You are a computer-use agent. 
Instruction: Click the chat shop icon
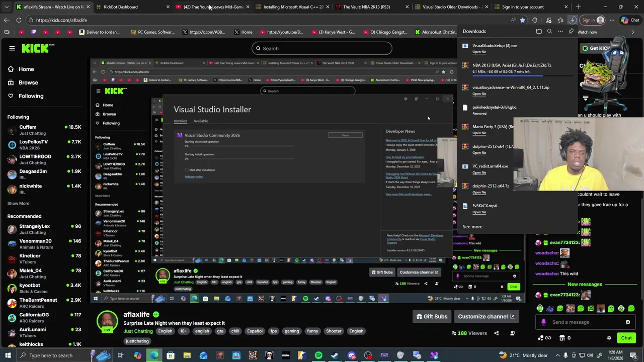pos(564,338)
